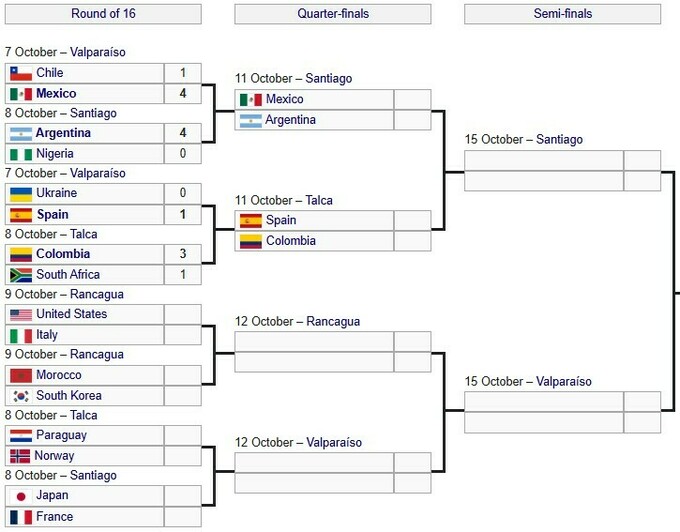
Task: Click the Morocco flag icon
Action: click(x=20, y=375)
